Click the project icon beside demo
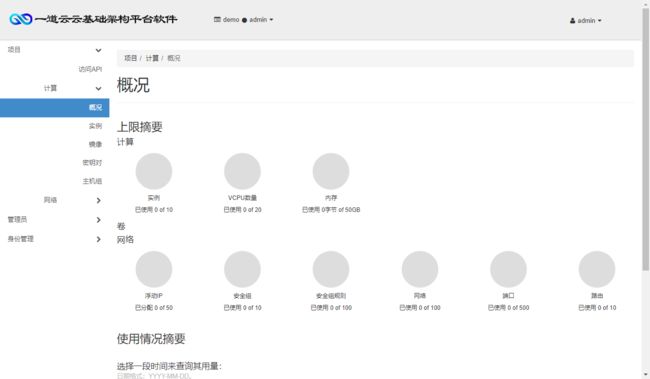The image size is (650, 379). pyautogui.click(x=217, y=19)
